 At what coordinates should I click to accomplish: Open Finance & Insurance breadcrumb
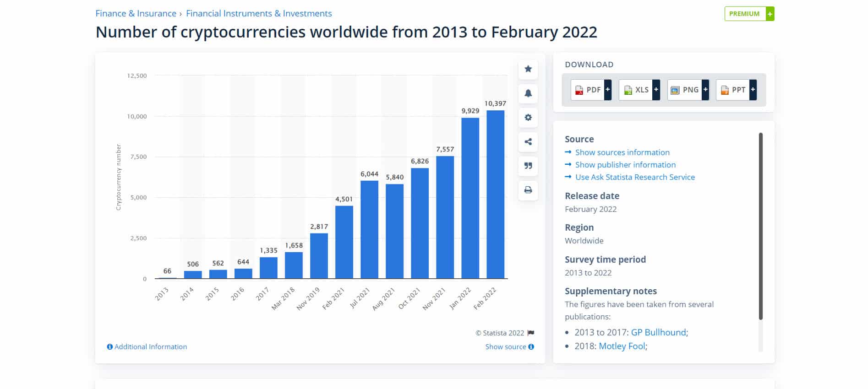136,14
